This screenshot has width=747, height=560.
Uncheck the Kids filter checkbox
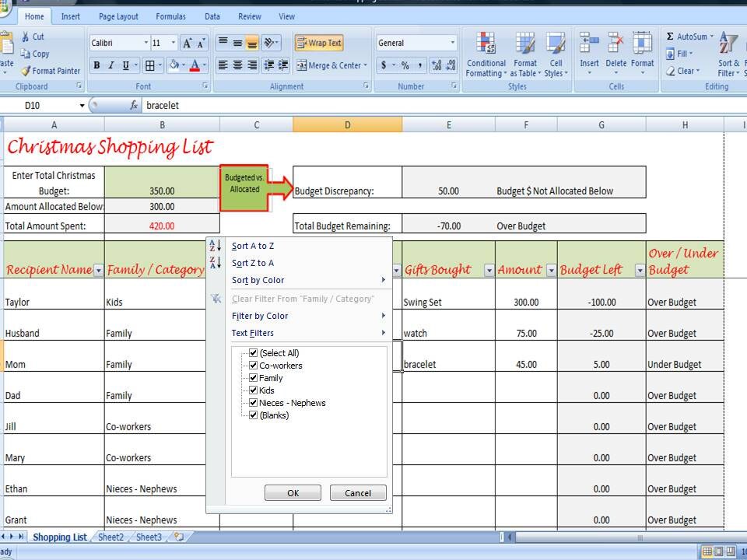(254, 390)
